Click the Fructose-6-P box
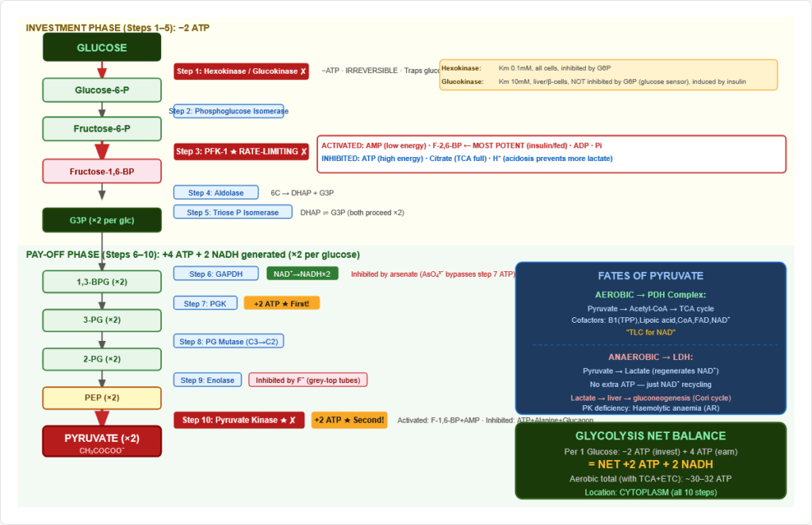Image resolution: width=812 pixels, height=525 pixels. point(101,128)
